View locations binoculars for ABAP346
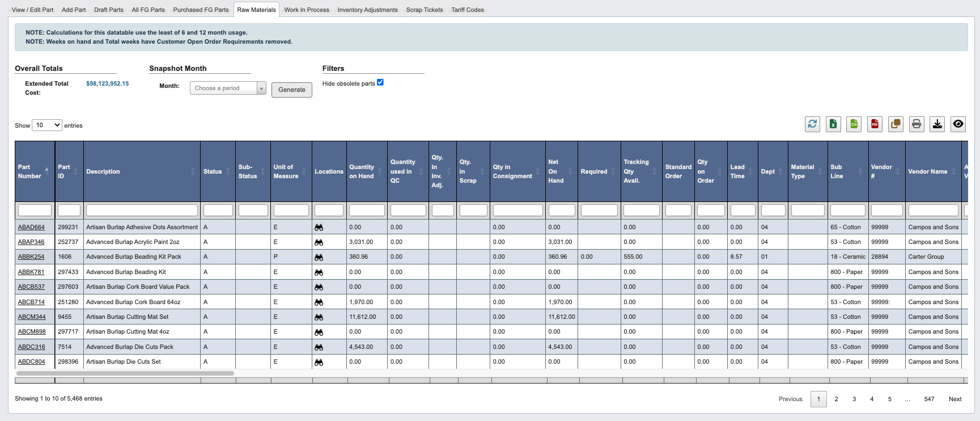 (x=319, y=242)
